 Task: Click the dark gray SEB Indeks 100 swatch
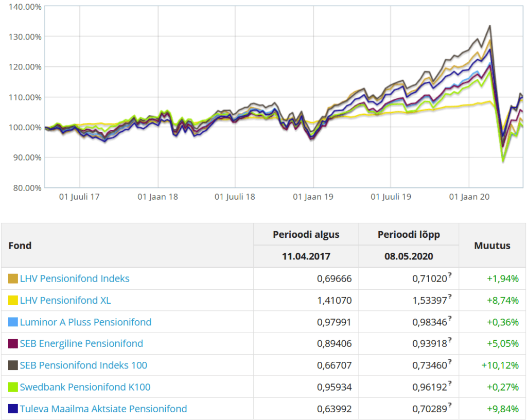coord(13,365)
